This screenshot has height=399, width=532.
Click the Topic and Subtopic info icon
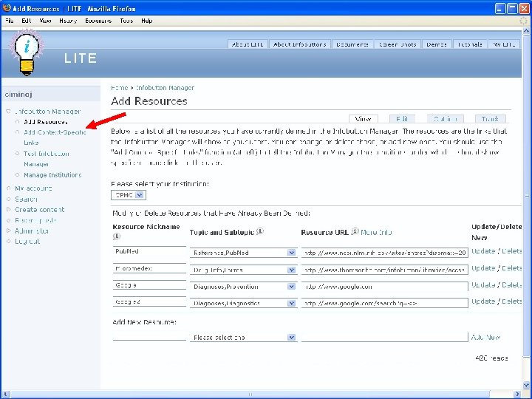click(x=260, y=231)
